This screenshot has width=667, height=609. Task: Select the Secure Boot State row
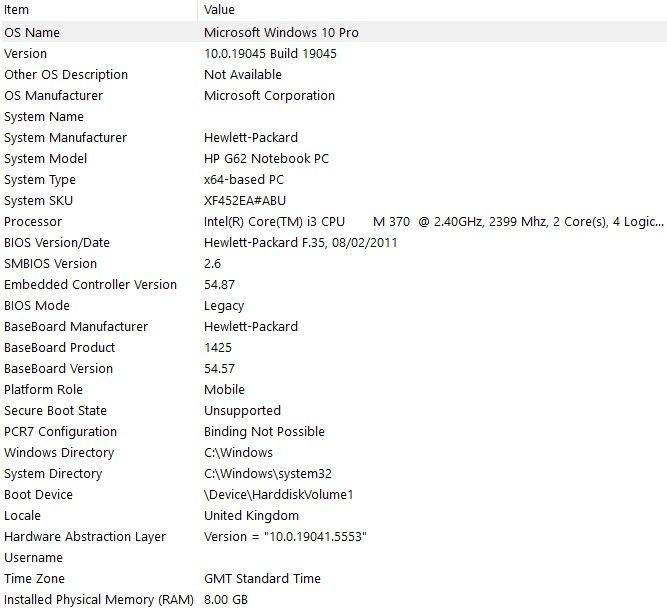tap(334, 410)
